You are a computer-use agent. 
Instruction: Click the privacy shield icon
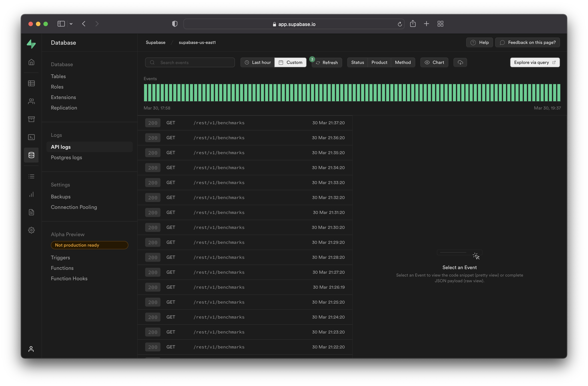(x=175, y=24)
